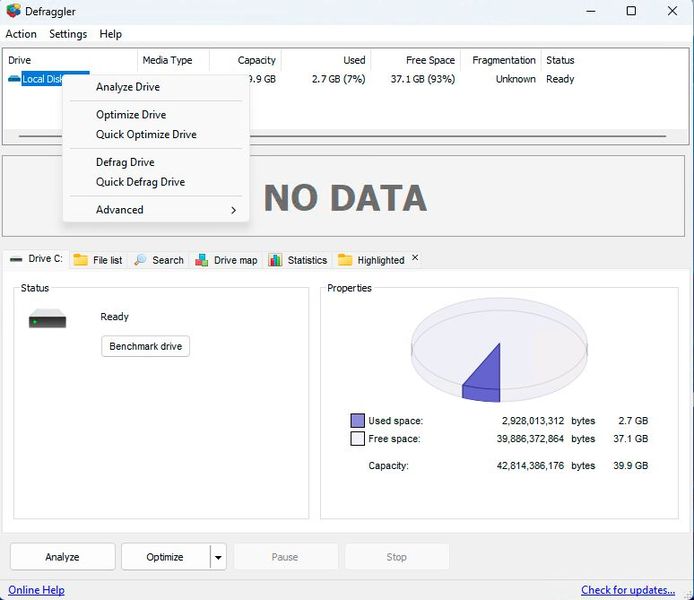The width and height of the screenshot is (694, 600).
Task: Sort by the Used column header
Action: pos(326,60)
